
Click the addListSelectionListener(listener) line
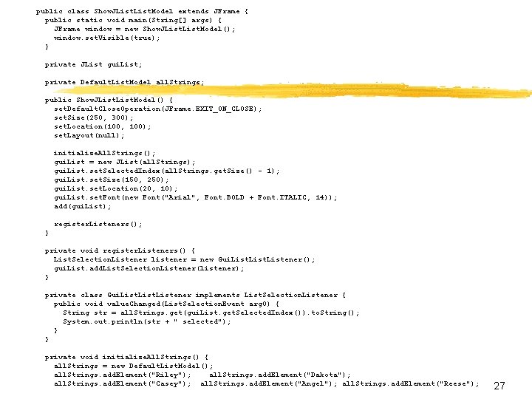pos(149,268)
